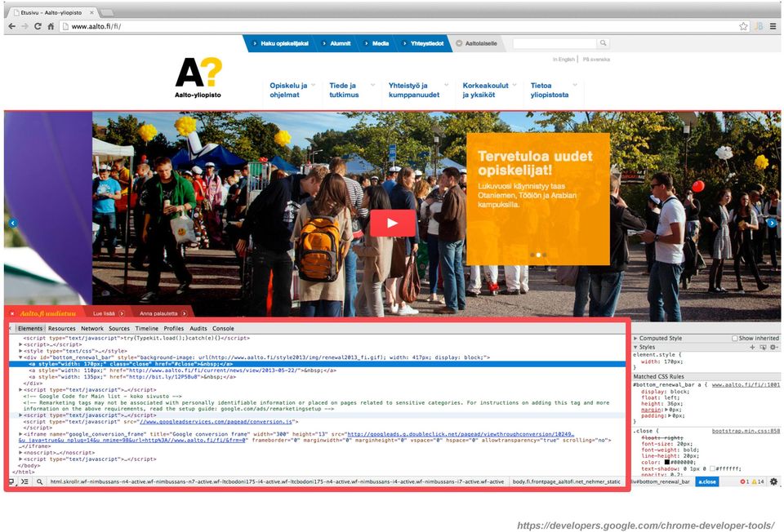Viewport: 784px width, 532px height.
Task: Click the address bar showing www.aalto.fi/fi/
Action: point(399,26)
